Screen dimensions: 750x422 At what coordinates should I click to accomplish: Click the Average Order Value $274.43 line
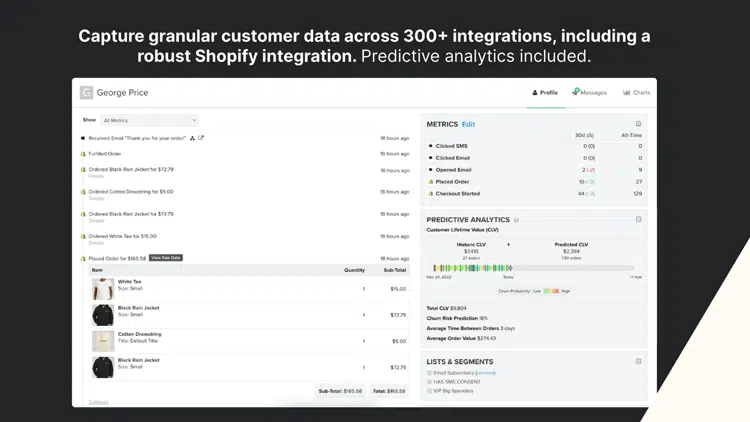(461, 338)
